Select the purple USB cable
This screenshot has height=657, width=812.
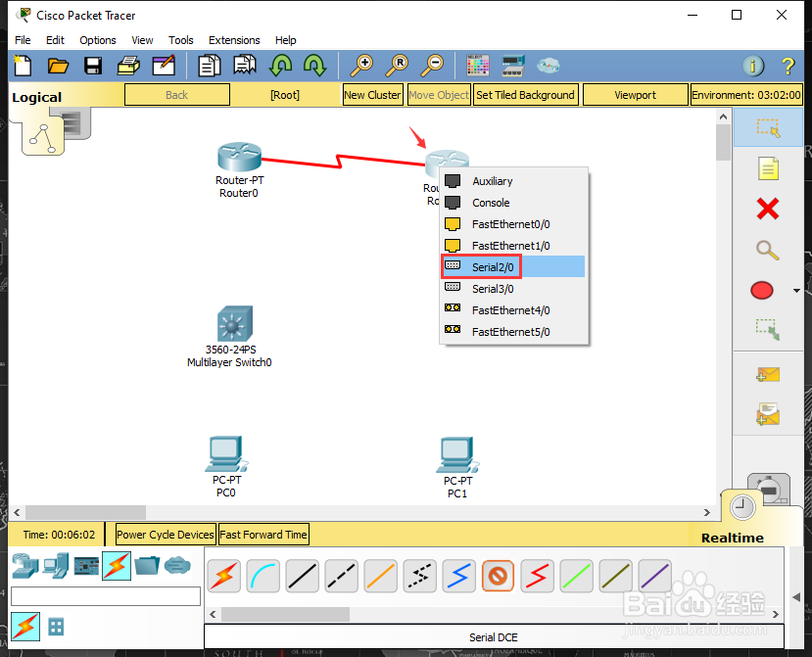click(x=654, y=576)
